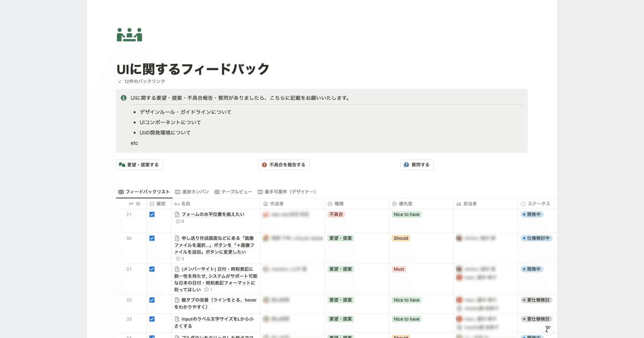The width and height of the screenshot is (644, 338).
Task: Click the 要望・提案する button
Action: (140, 165)
